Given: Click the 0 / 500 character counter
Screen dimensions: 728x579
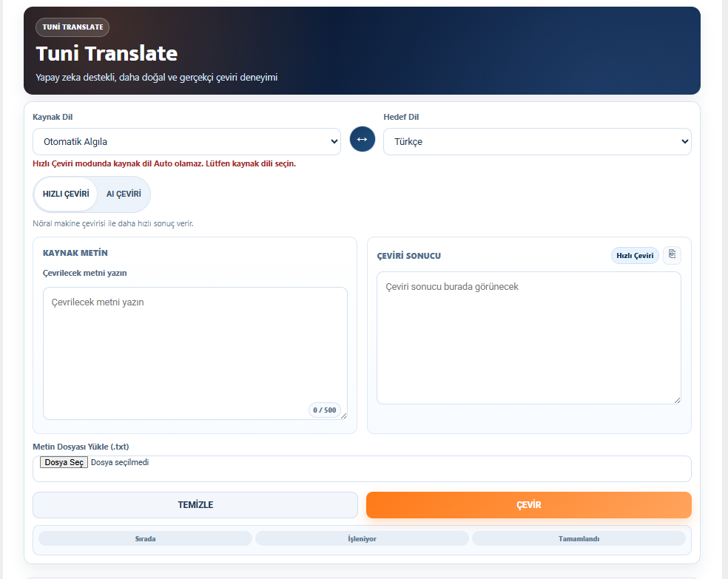Looking at the screenshot, I should [325, 410].
